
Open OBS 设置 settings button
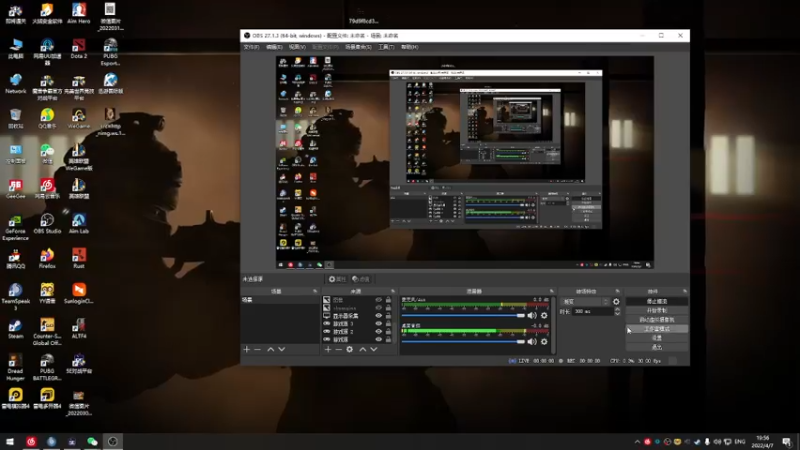[x=657, y=338]
